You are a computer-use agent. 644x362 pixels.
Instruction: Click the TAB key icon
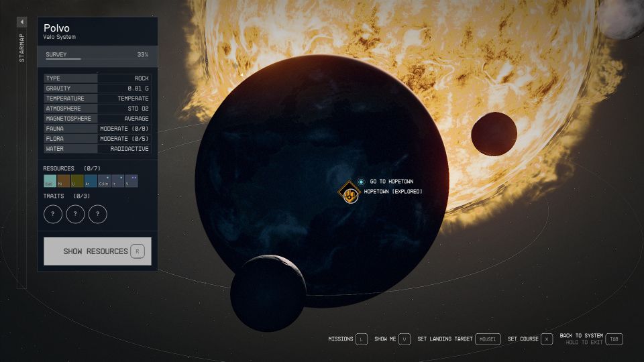[614, 339]
